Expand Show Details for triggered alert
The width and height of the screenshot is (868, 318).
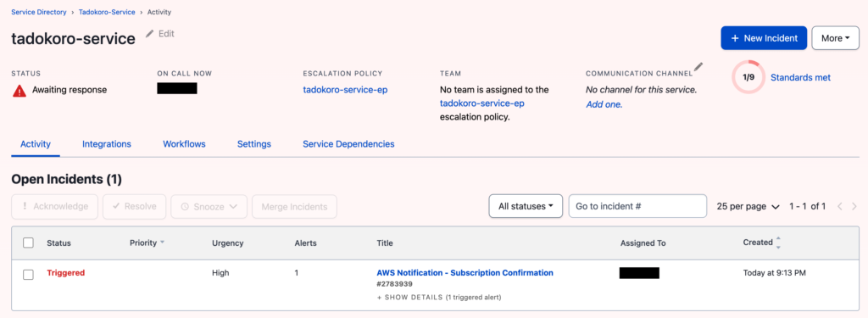click(438, 298)
